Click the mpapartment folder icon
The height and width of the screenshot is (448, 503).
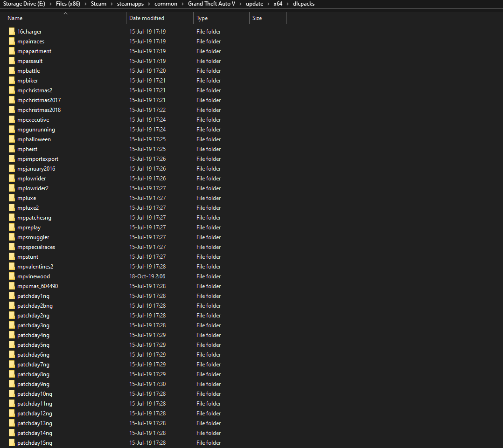(12, 51)
